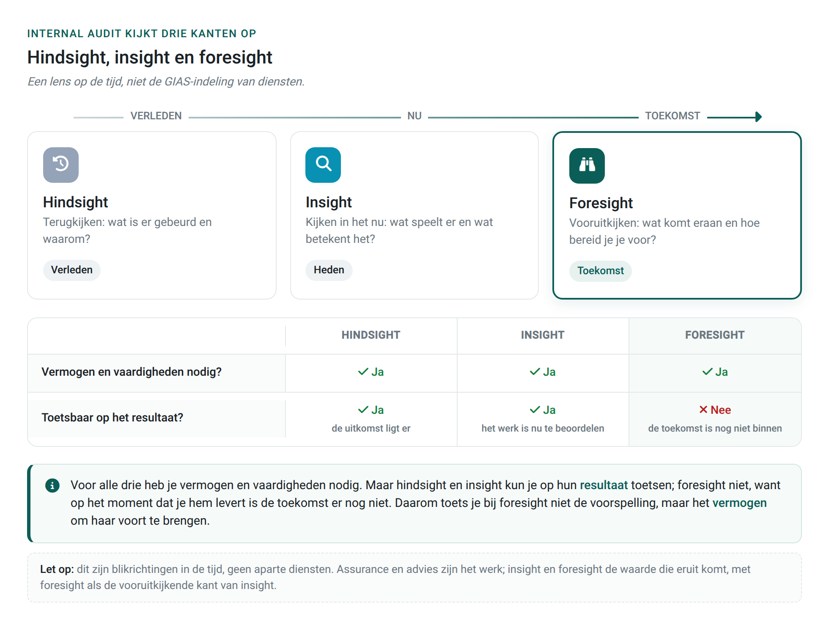The image size is (829, 644).
Task: Click the red cross next to Nee
Action: pyautogui.click(x=703, y=410)
